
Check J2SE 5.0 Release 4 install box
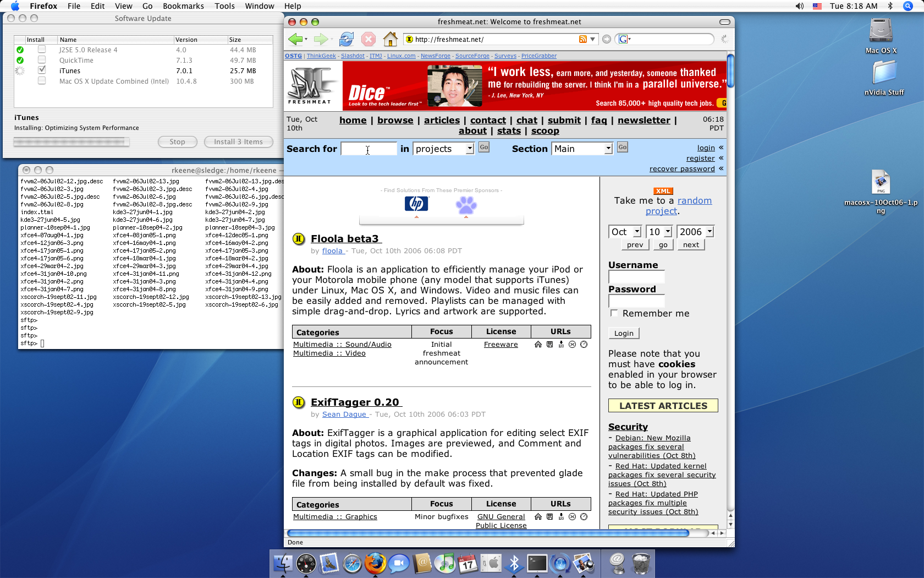coord(42,50)
